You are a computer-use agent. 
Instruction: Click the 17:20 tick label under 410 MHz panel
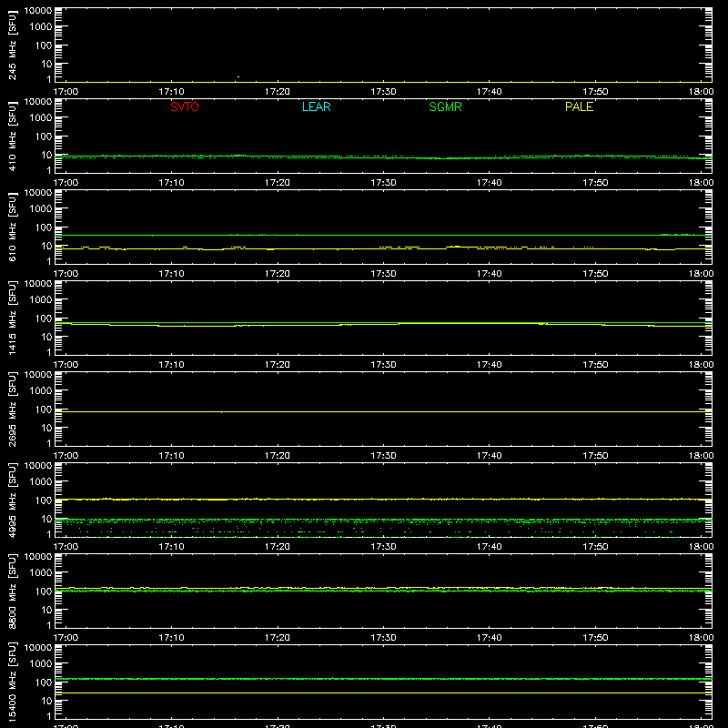[278, 183]
